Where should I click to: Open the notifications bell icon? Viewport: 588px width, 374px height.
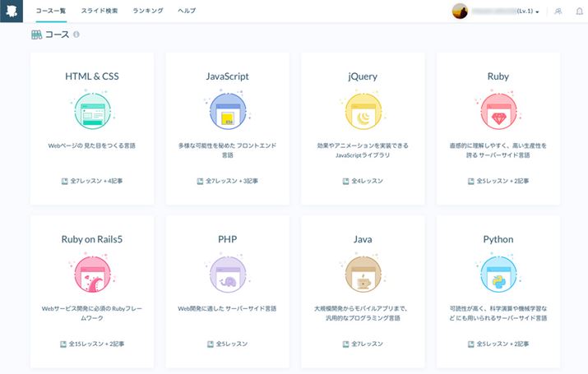click(578, 12)
